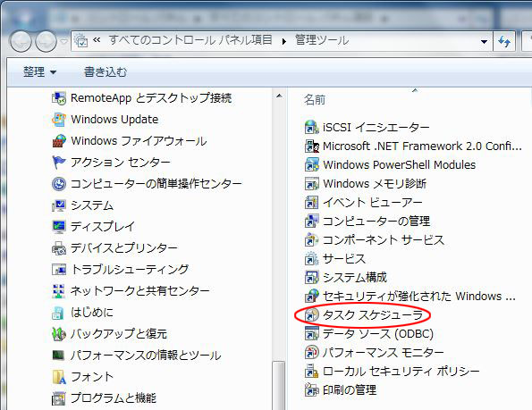Click the バックアップと復元 icon

click(x=59, y=334)
